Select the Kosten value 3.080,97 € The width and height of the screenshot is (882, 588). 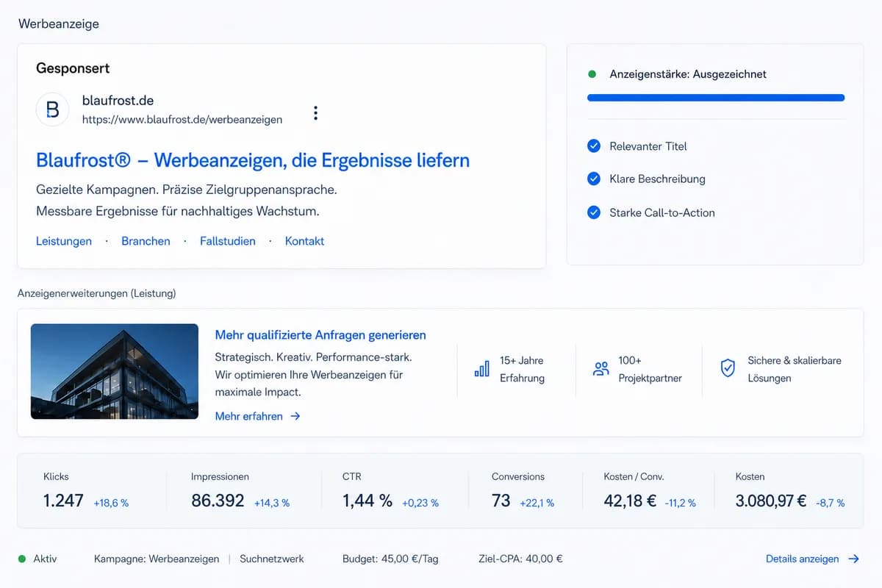coord(771,501)
